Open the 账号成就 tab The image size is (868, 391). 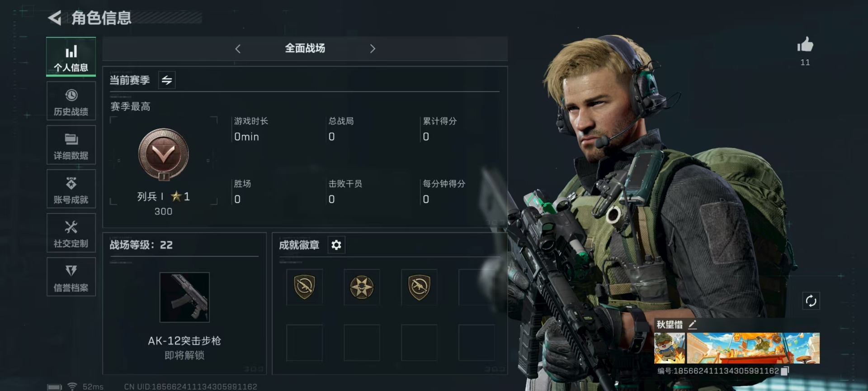(71, 189)
